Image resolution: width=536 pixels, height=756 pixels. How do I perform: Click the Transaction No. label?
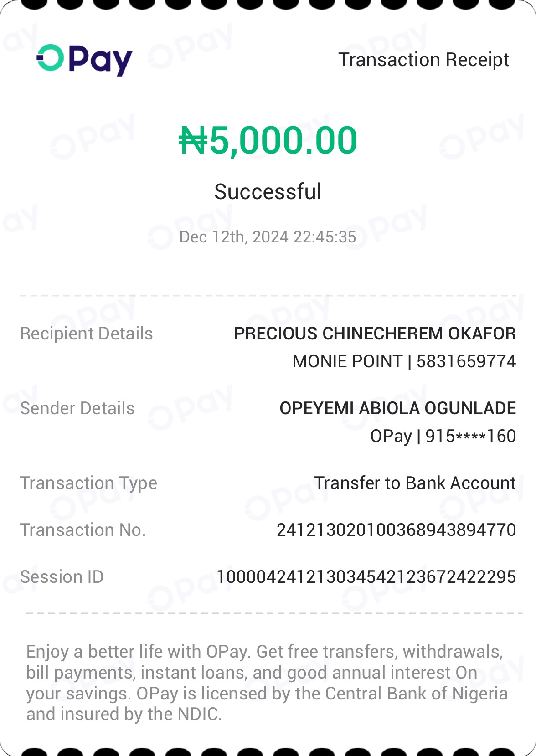(x=83, y=530)
